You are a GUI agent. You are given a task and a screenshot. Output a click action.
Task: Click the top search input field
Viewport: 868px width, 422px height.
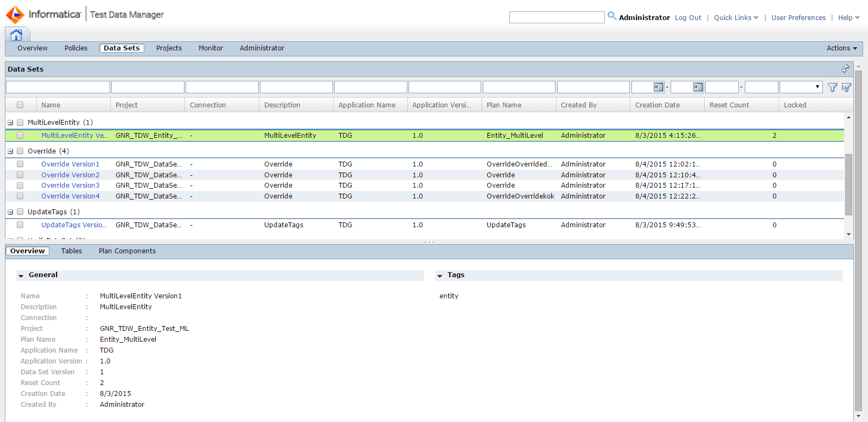557,17
